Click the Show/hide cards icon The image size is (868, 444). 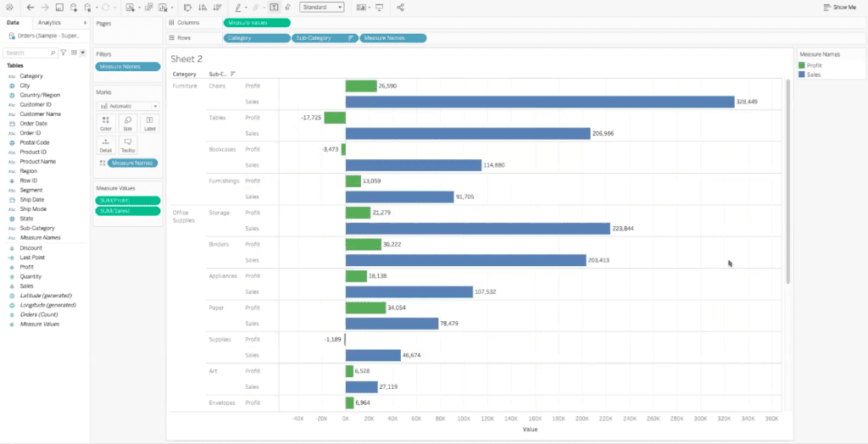(x=361, y=8)
